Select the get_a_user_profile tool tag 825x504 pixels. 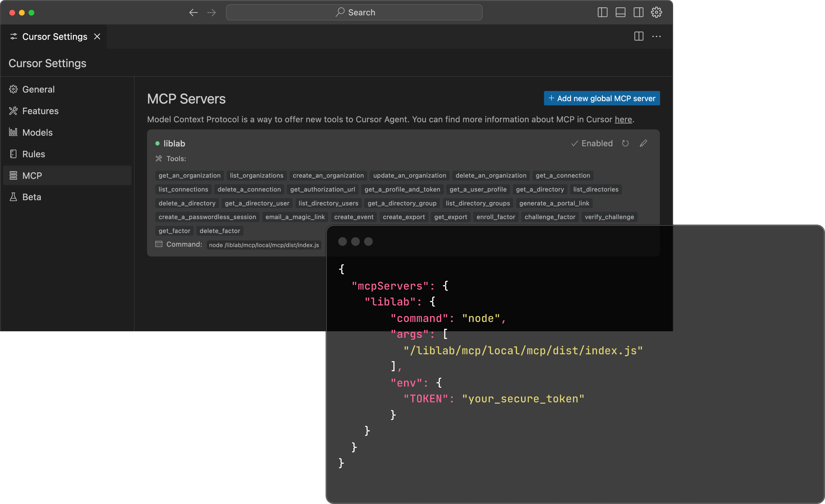pos(478,189)
